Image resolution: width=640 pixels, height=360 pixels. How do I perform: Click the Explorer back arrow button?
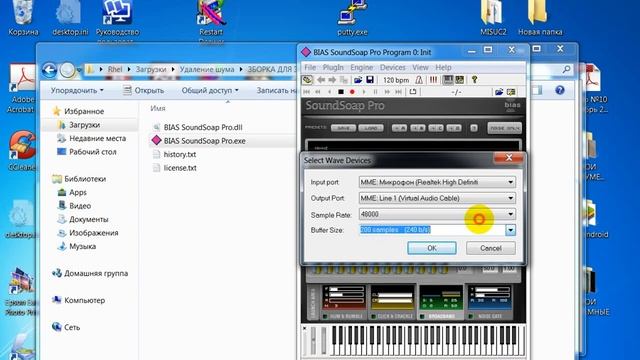click(49, 70)
